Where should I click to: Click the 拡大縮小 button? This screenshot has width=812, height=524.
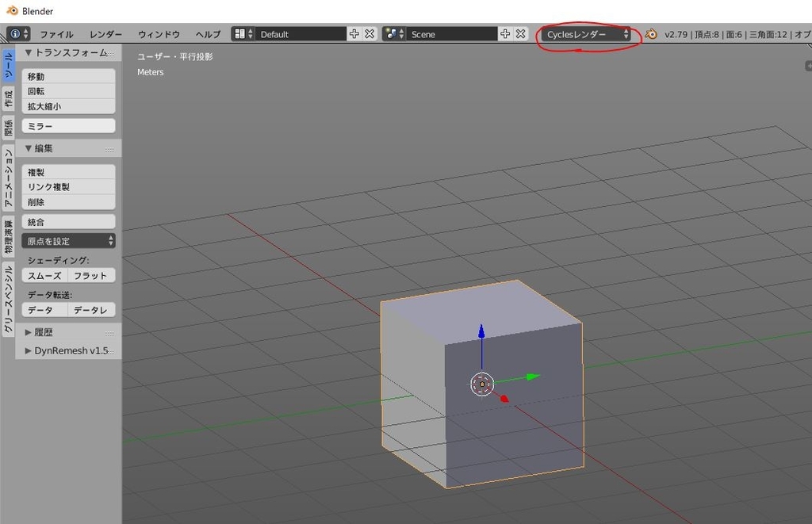[x=68, y=106]
